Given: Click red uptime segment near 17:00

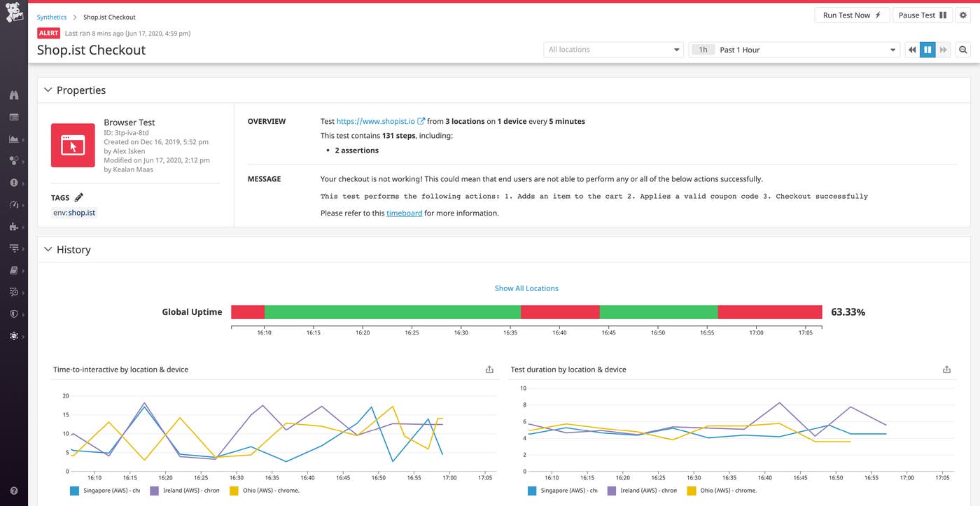Looking at the screenshot, I should point(770,312).
